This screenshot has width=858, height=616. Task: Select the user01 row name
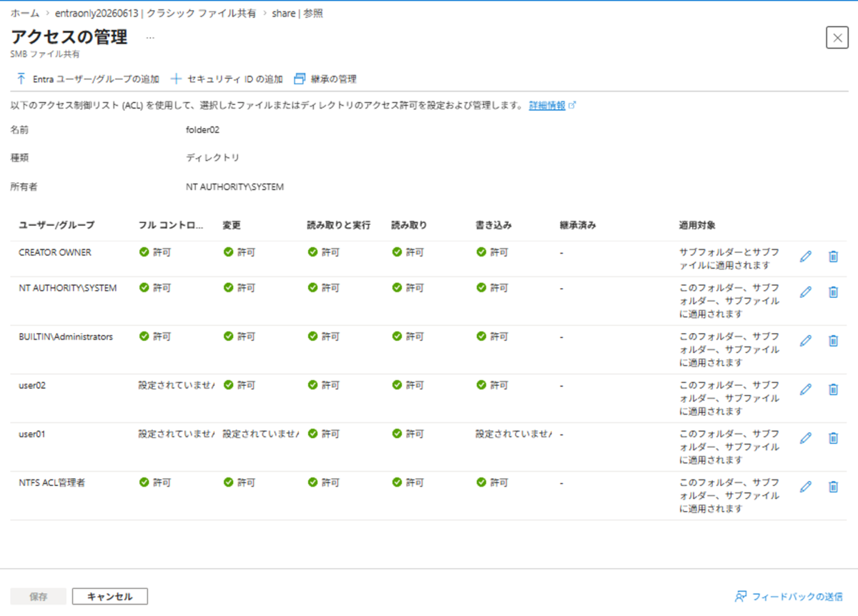click(x=32, y=434)
